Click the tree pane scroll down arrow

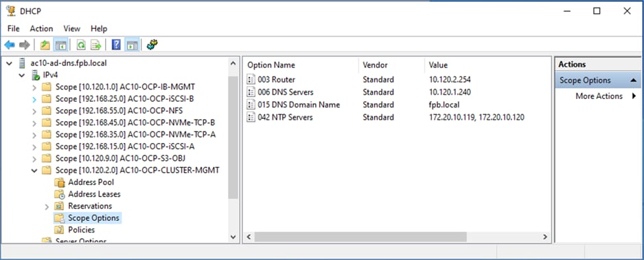pyautogui.click(x=233, y=237)
